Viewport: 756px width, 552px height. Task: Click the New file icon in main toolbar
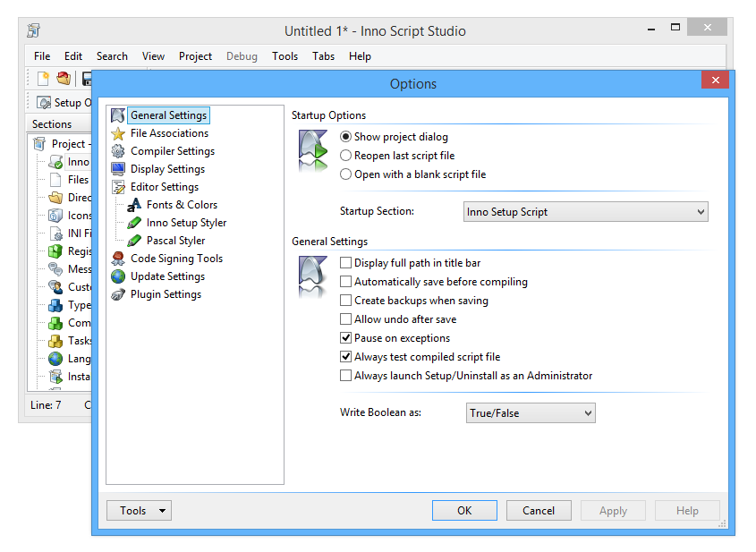click(44, 78)
